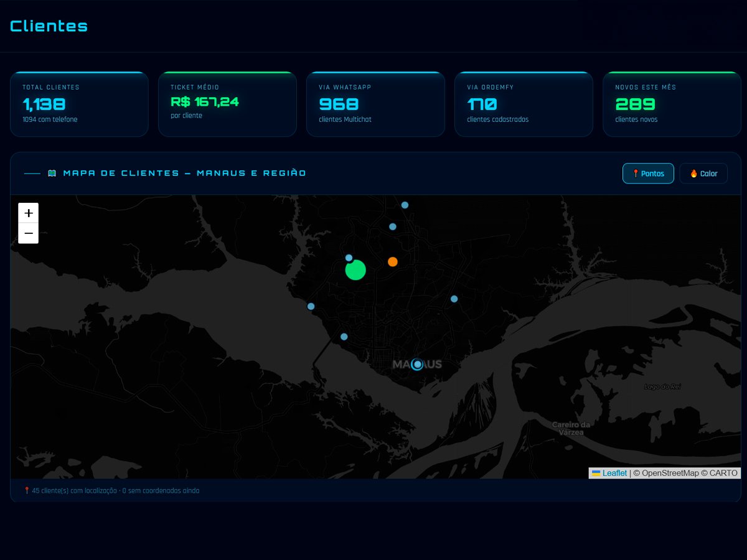Click the pin icon in the map footer
Image resolution: width=747 pixels, height=560 pixels.
point(27,490)
